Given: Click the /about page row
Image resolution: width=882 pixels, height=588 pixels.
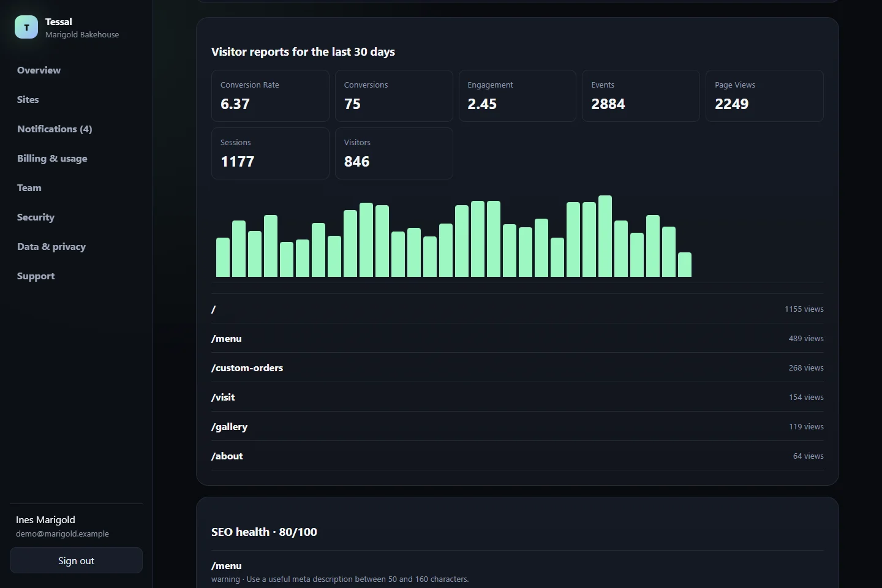Looking at the screenshot, I should 518,456.
